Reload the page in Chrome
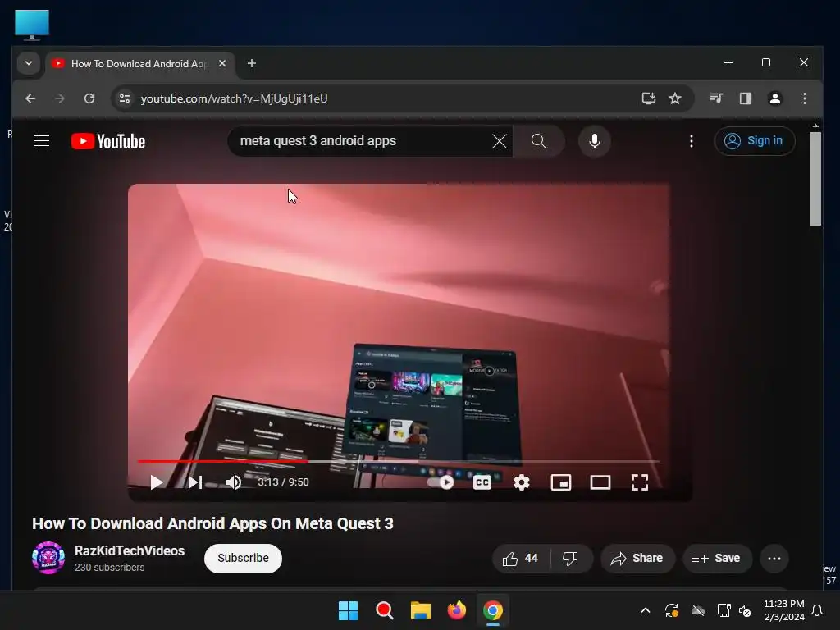Screen dimensions: 840x630 [89, 98]
